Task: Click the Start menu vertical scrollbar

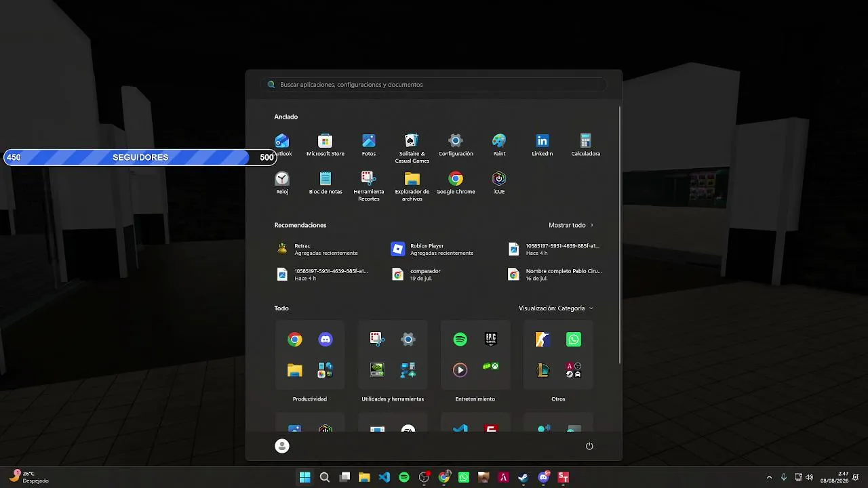Action: pyautogui.click(x=620, y=235)
